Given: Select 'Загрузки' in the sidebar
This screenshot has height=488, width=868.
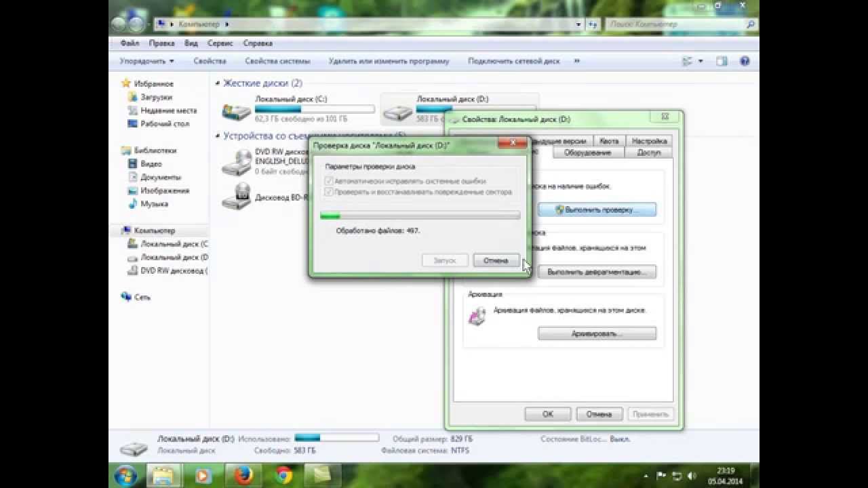Looking at the screenshot, I should [x=156, y=97].
